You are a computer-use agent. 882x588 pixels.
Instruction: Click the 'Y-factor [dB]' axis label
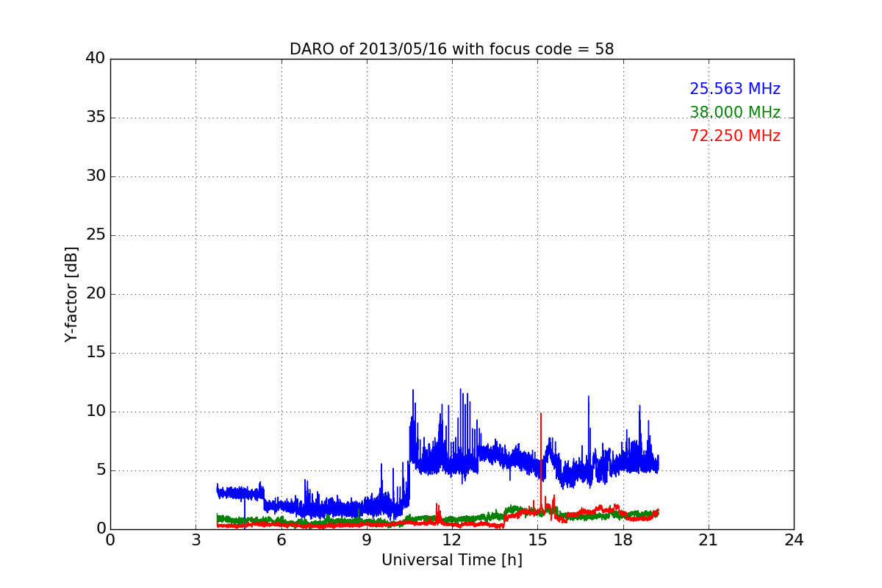pyautogui.click(x=71, y=294)
